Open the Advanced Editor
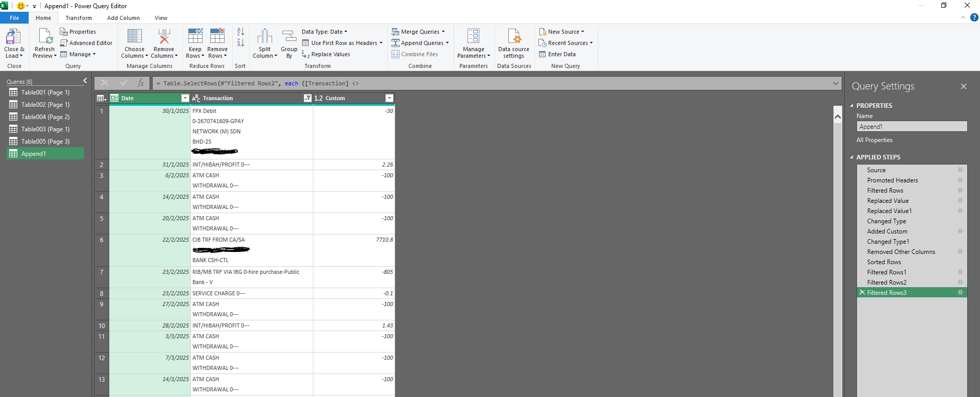 [86, 43]
